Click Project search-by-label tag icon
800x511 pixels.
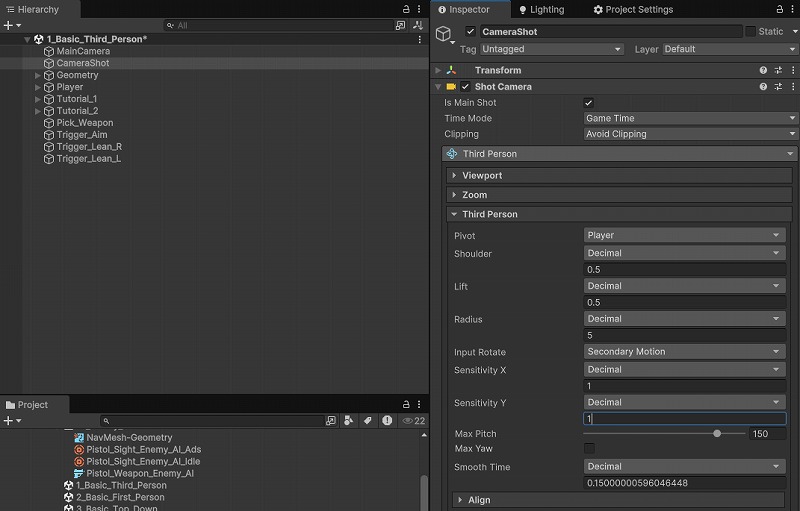[368, 421]
